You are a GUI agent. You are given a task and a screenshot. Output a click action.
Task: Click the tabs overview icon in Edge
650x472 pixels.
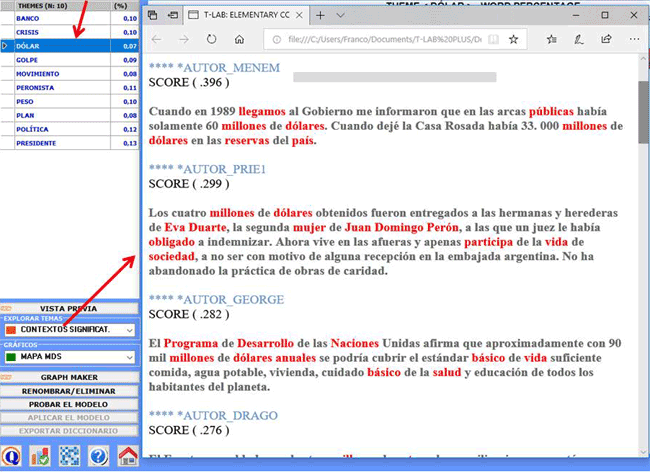153,15
